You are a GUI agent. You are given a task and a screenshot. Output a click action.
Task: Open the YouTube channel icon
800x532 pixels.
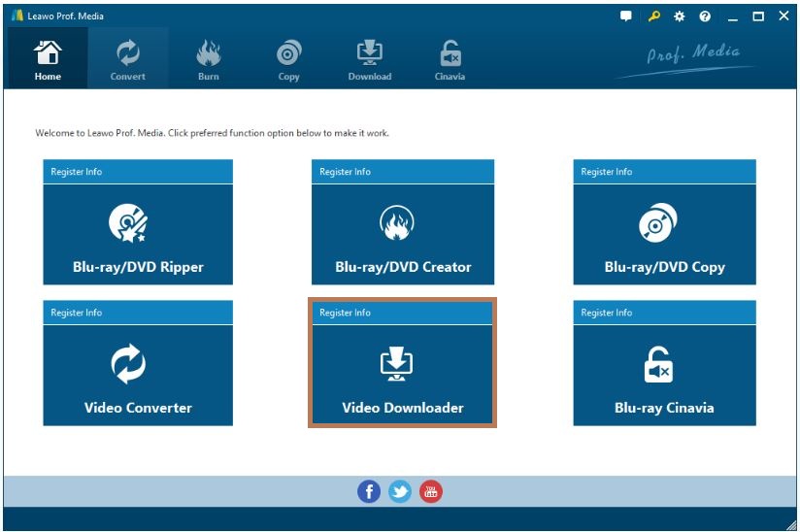point(431,491)
